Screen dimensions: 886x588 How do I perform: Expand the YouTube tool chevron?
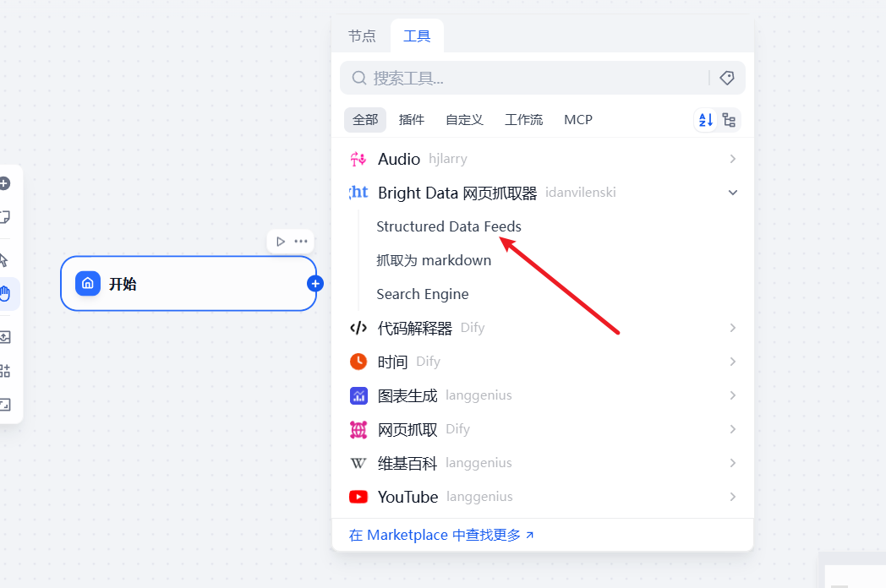click(x=733, y=497)
